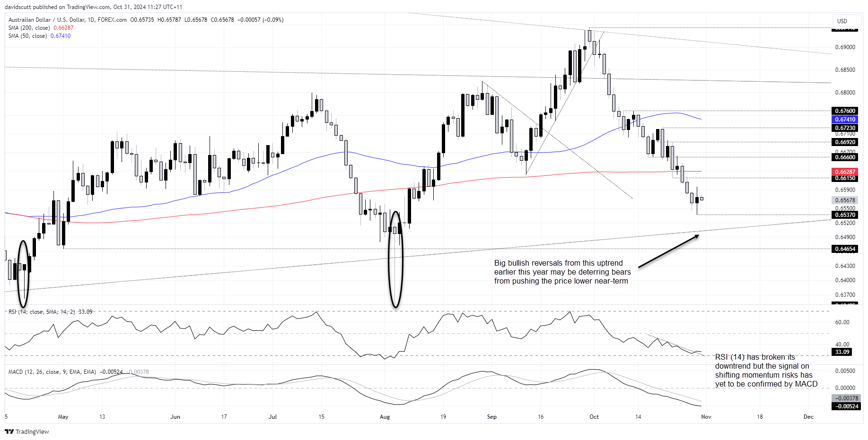Select the SMA (50, close) indicator label
The image size is (868, 440).
[27, 36]
